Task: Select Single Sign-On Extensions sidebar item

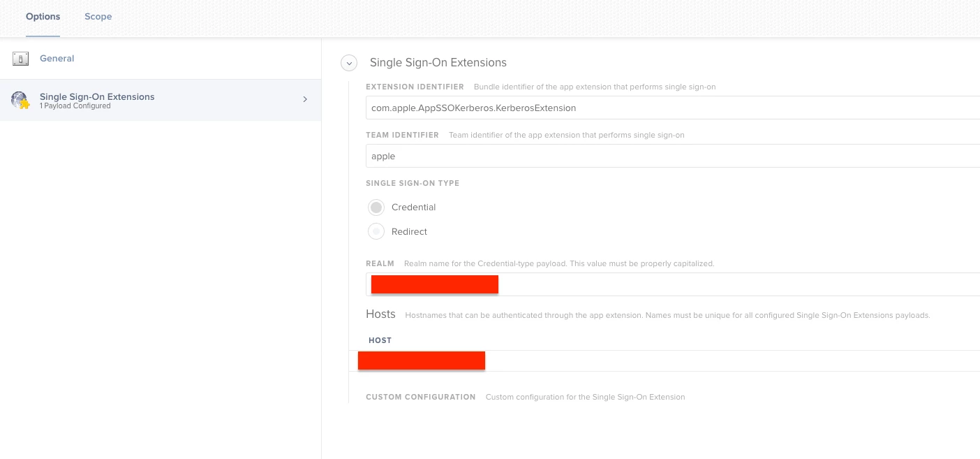Action: pyautogui.click(x=161, y=100)
